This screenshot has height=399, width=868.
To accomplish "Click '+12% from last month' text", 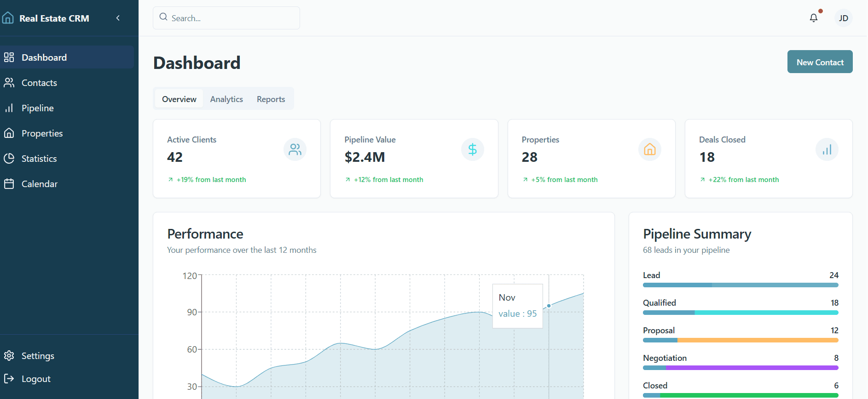I will pos(388,180).
